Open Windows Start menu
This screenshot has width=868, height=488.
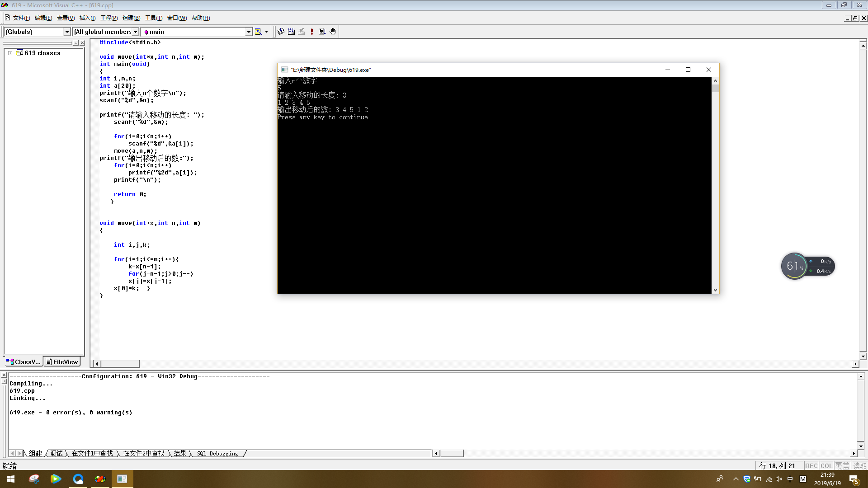pos(11,479)
